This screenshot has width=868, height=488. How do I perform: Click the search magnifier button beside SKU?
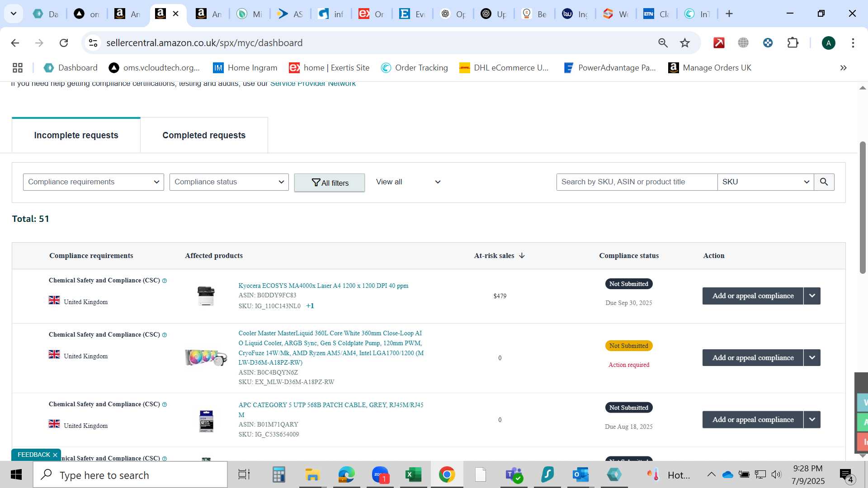(x=824, y=182)
